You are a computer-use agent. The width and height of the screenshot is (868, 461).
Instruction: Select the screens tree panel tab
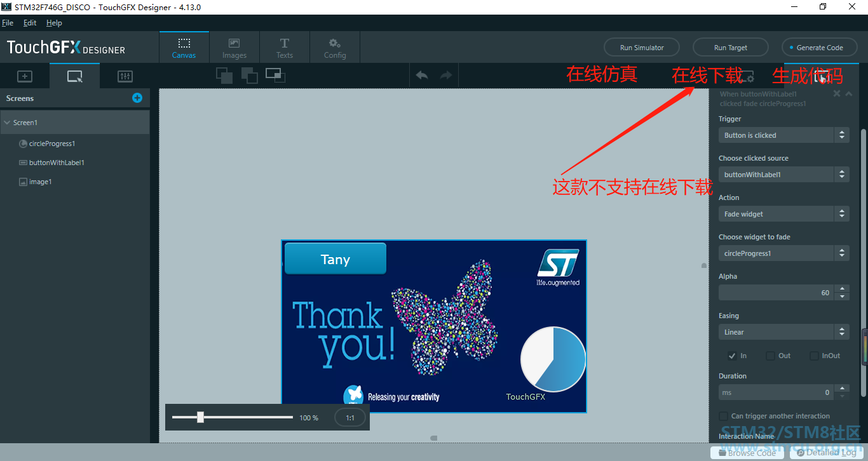(x=74, y=76)
